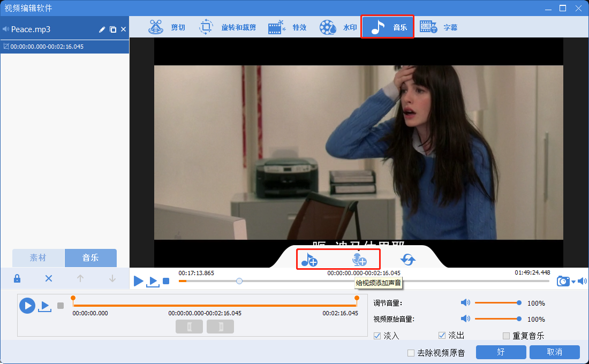Click the delete X icon under the list

click(x=48, y=278)
